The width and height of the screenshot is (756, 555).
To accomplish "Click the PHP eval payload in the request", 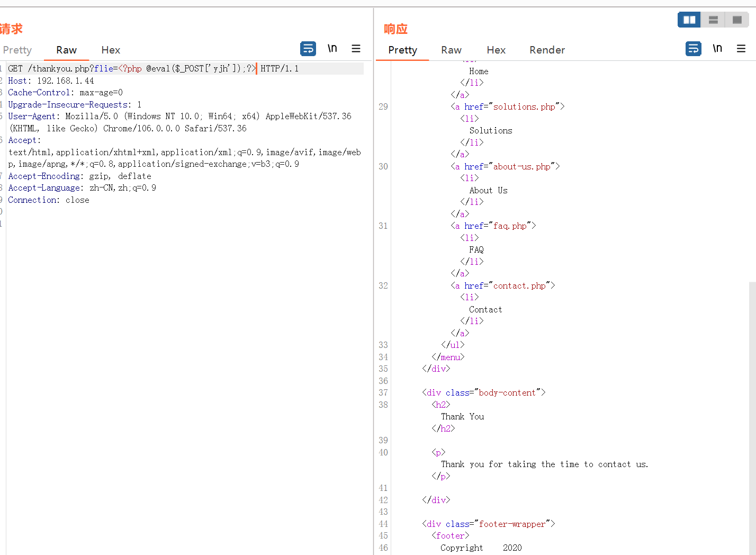I will pos(187,68).
